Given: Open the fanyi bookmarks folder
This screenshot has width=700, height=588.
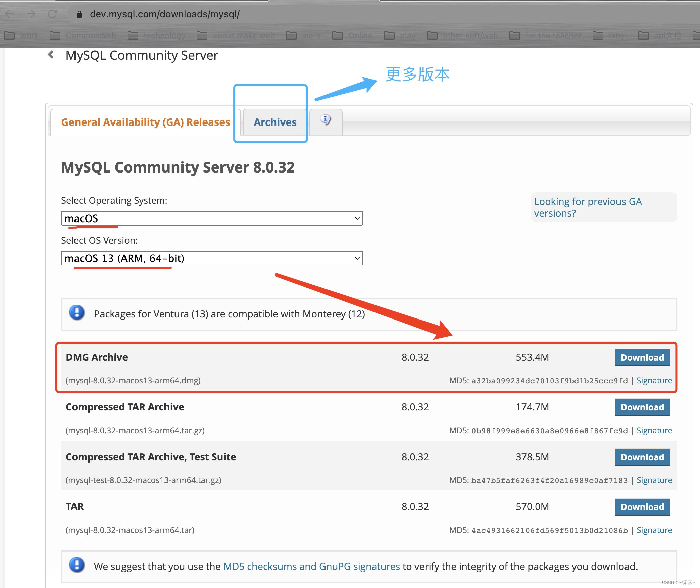Looking at the screenshot, I should [610, 35].
